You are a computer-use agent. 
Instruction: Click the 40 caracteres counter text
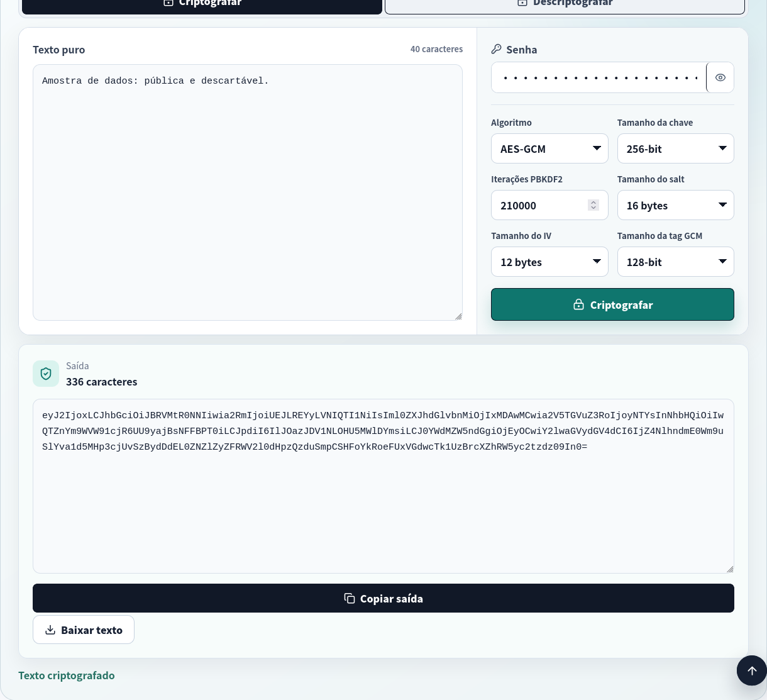click(436, 49)
